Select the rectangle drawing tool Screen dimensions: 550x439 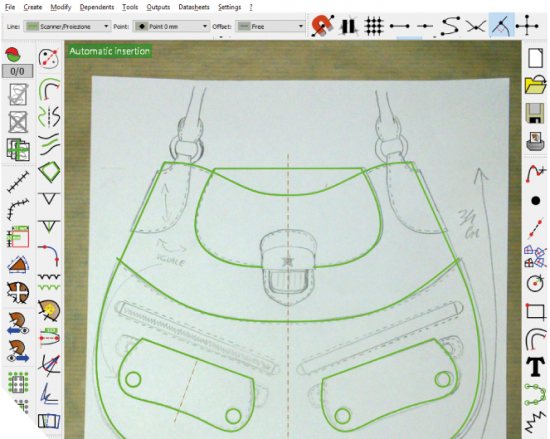[x=535, y=311]
